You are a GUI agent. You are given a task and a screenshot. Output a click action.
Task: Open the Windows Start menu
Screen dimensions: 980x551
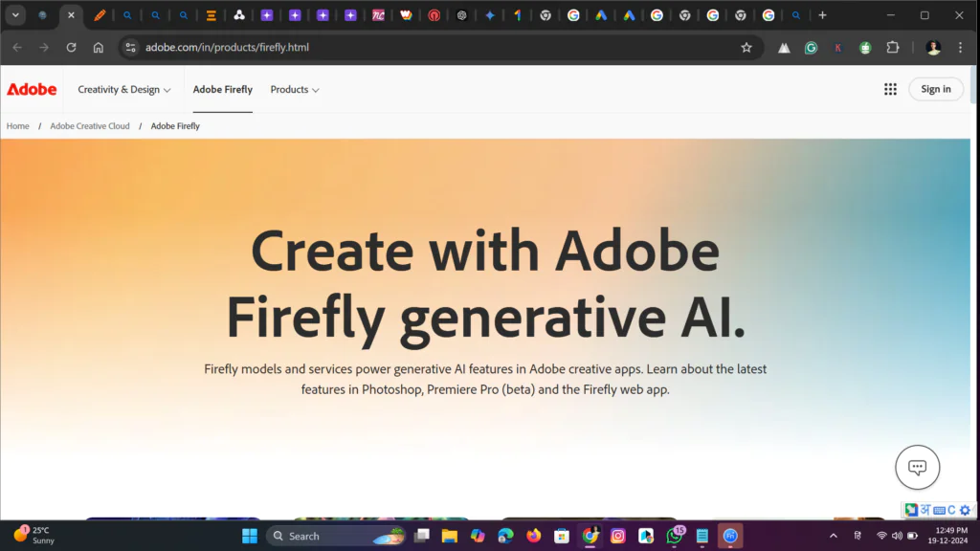250,536
